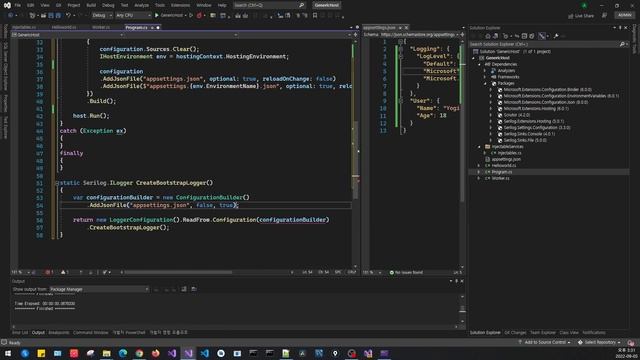Switch to the Breakpoints tab
The width and height of the screenshot is (640, 360).
click(59, 332)
